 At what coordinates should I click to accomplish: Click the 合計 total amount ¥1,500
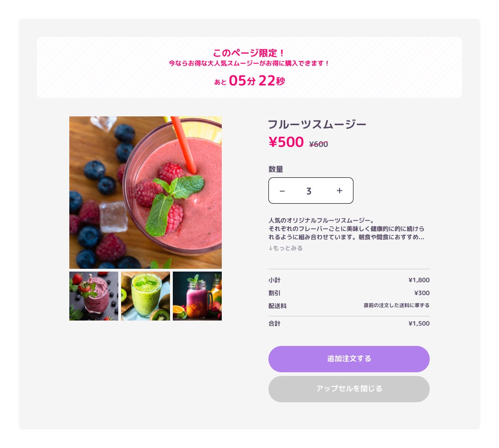click(x=419, y=324)
